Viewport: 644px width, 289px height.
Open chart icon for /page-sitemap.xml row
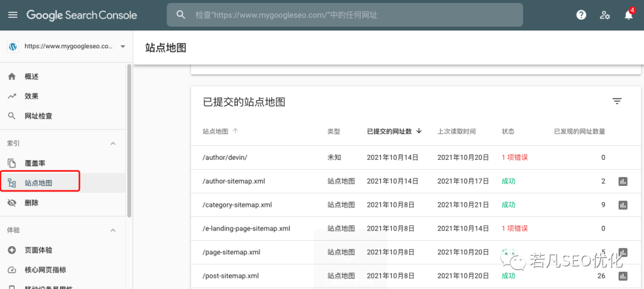click(x=623, y=252)
